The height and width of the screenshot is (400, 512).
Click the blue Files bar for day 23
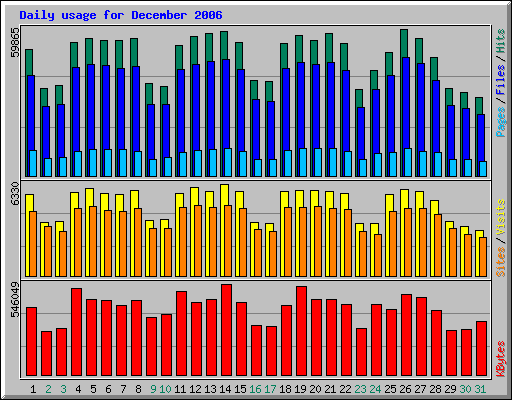pyautogui.click(x=361, y=133)
